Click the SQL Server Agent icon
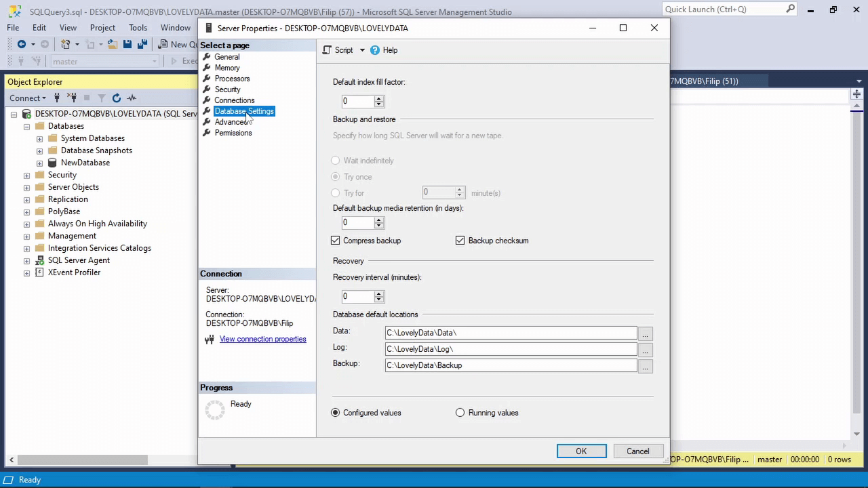The width and height of the screenshot is (868, 488). click(x=39, y=260)
